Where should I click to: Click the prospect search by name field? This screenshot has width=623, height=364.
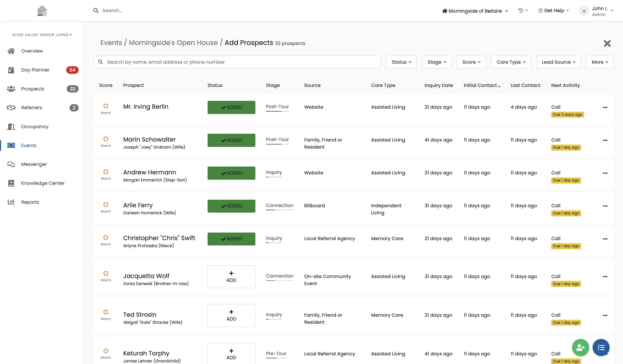pos(237,62)
